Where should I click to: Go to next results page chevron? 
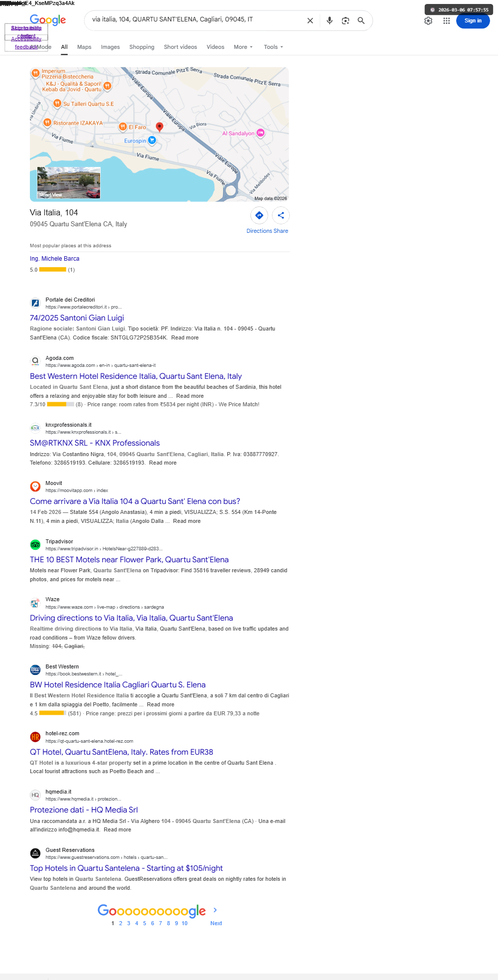[x=215, y=910]
